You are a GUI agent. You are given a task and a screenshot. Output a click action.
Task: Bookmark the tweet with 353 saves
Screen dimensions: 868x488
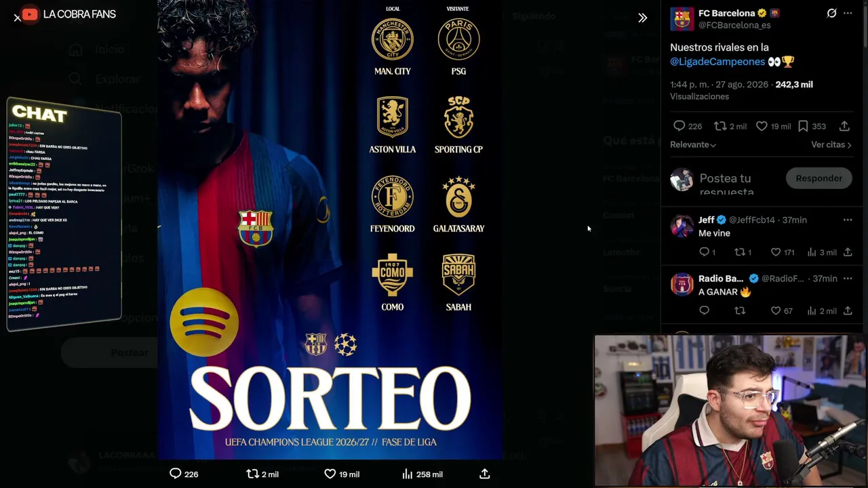point(803,126)
